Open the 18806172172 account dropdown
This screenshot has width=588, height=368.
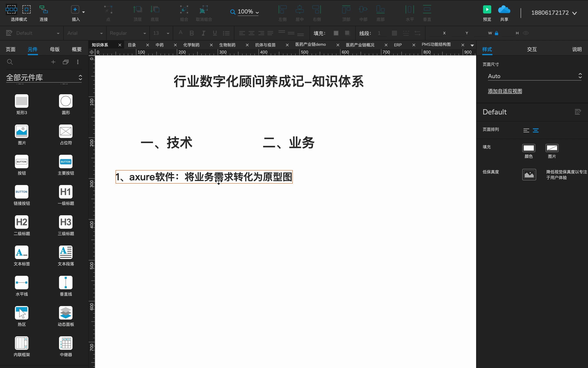point(554,13)
